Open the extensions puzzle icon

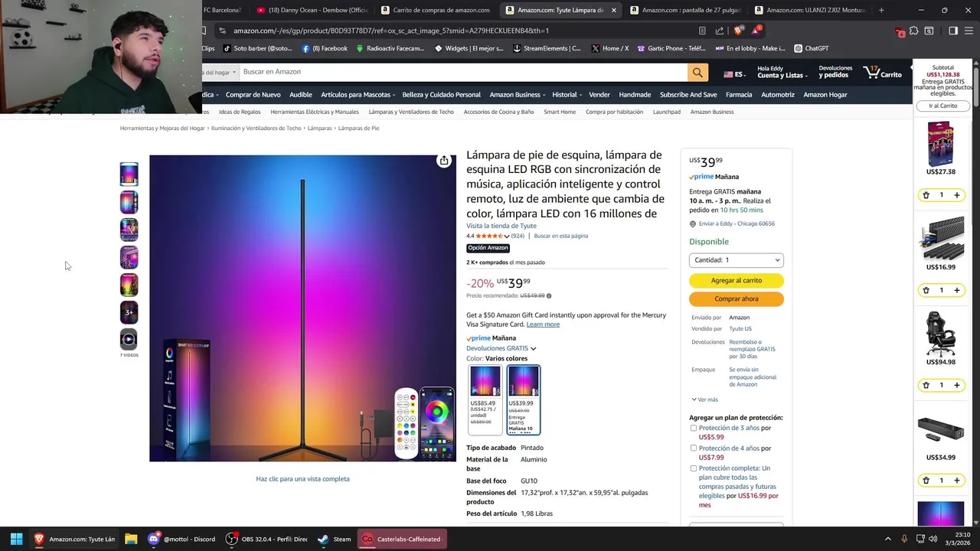pos(914,31)
